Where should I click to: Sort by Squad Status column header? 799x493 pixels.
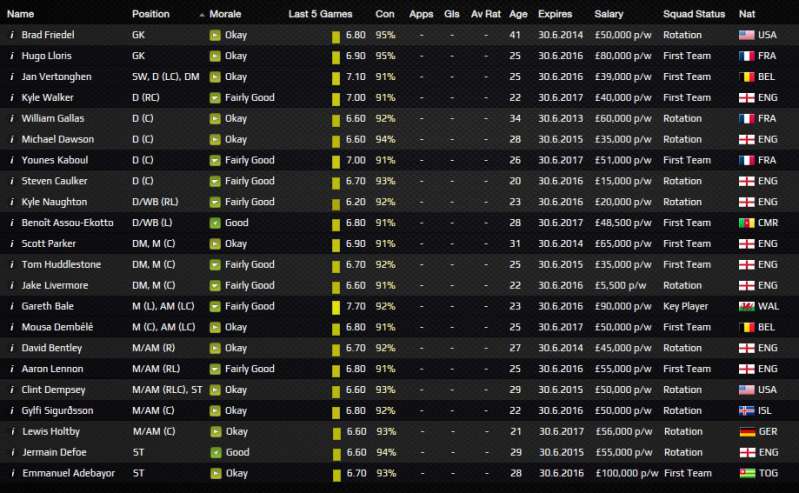pos(694,14)
